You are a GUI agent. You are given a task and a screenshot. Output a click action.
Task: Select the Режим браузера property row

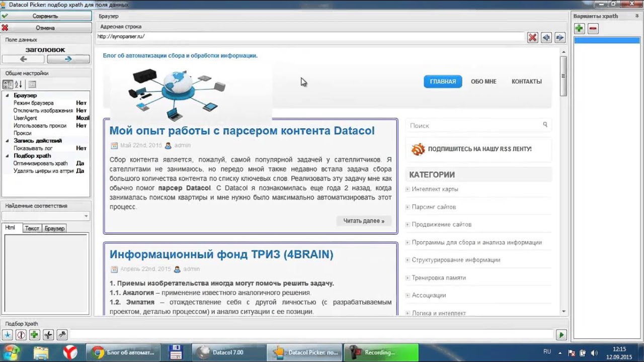(x=46, y=103)
